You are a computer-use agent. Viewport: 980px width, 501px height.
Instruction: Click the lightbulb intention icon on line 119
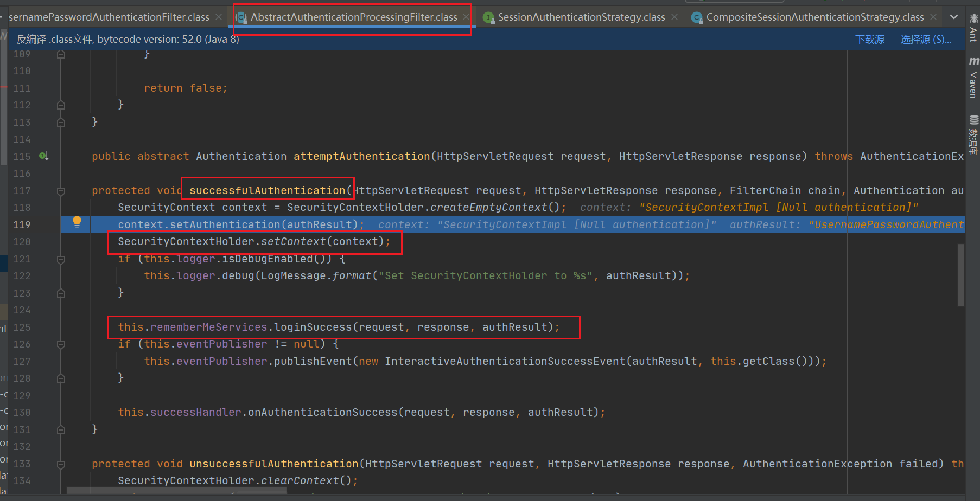[77, 222]
